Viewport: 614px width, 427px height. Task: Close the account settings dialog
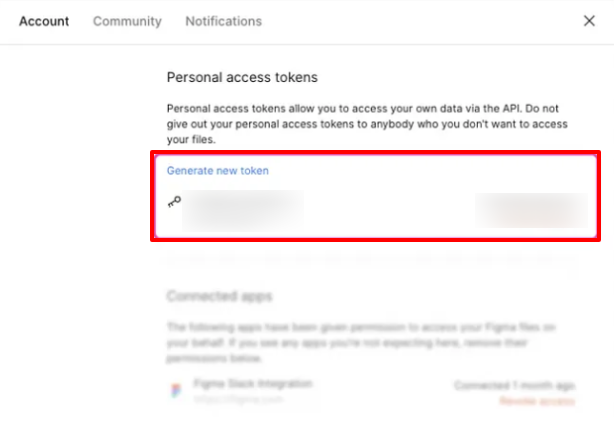tap(589, 21)
